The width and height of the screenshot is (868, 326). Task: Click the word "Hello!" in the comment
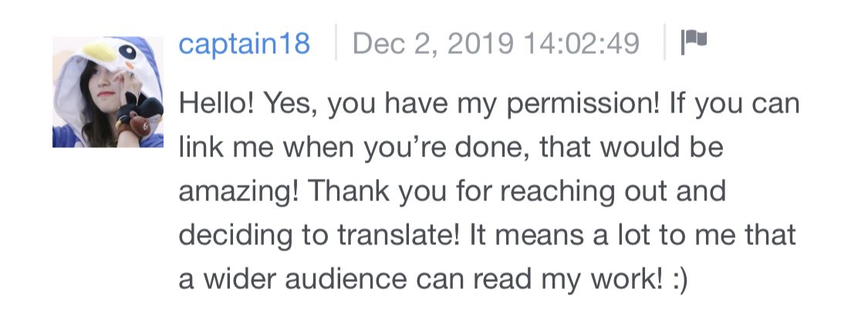coord(217,103)
